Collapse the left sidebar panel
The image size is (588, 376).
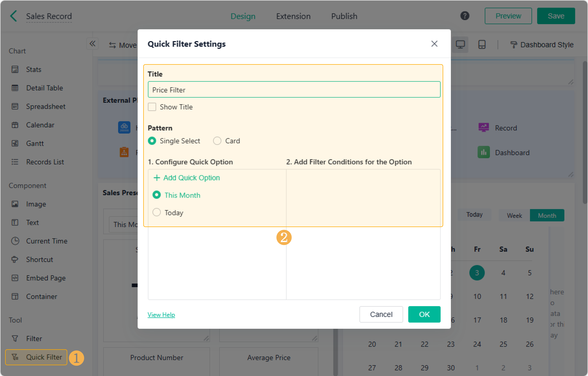point(92,44)
